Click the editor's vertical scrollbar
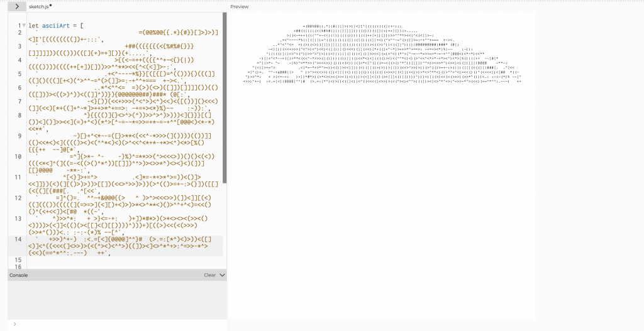 (225, 94)
